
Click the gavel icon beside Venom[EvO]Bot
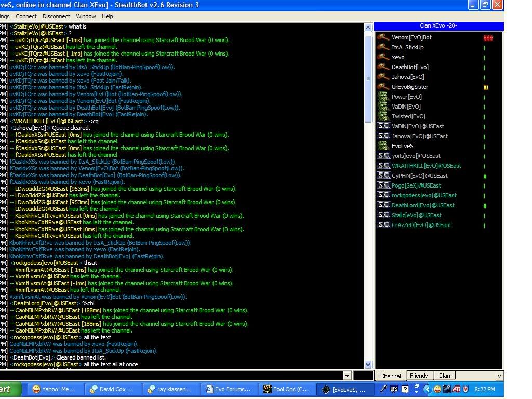coord(383,37)
